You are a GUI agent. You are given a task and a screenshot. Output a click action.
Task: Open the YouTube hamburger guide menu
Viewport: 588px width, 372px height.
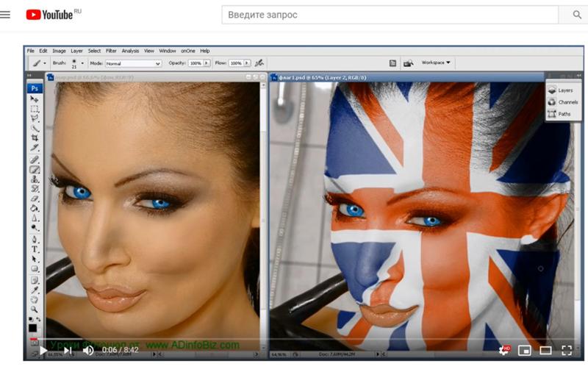point(5,15)
